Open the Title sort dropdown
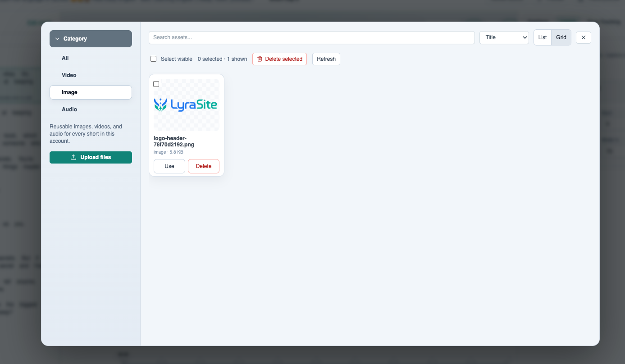625x364 pixels. pos(504,37)
